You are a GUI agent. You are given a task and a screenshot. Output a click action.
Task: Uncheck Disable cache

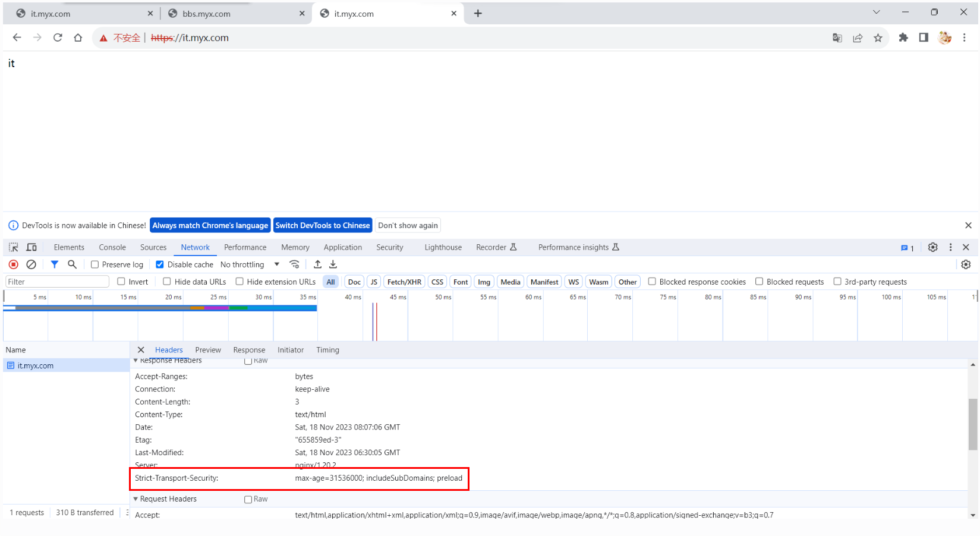pyautogui.click(x=159, y=264)
